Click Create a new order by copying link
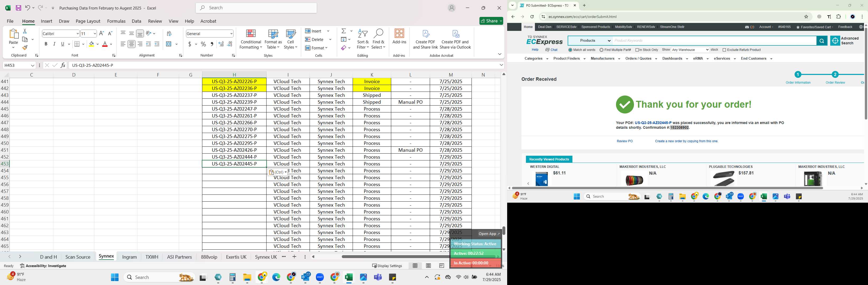Image resolution: width=868 pixels, height=285 pixels. click(x=686, y=141)
